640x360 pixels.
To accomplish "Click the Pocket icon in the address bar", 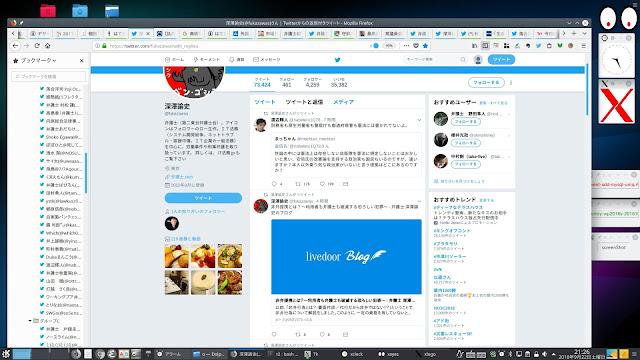I will [x=416, y=46].
